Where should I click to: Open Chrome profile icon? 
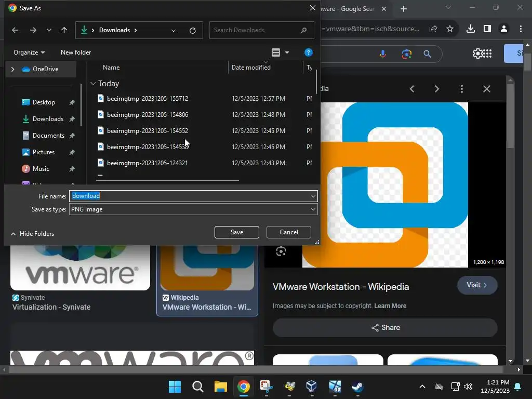tap(504, 29)
